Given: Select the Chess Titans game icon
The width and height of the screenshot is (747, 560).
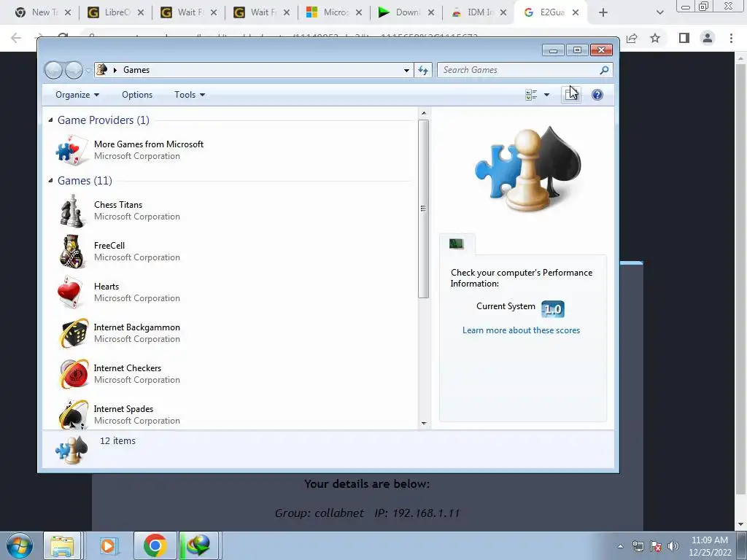Looking at the screenshot, I should tap(72, 211).
